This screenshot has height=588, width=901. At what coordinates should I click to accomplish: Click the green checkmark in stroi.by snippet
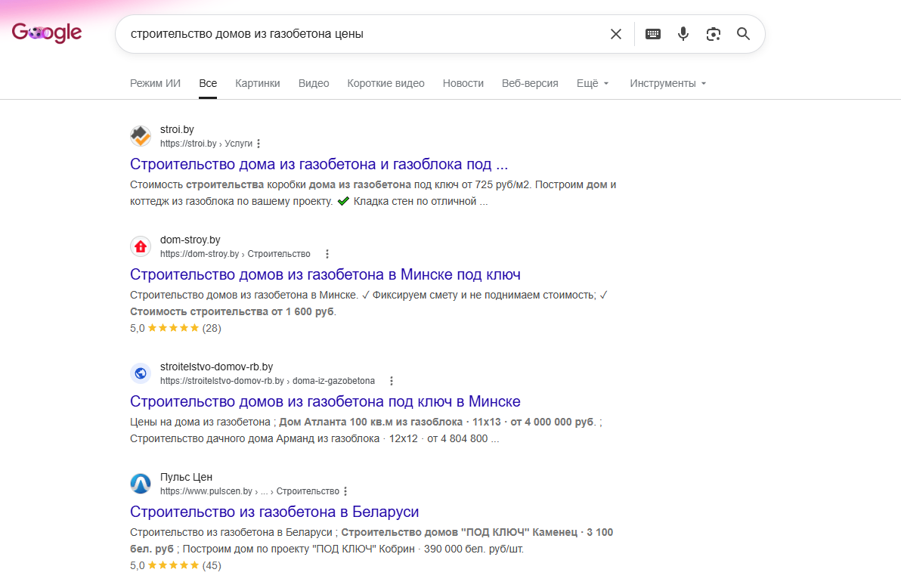(344, 201)
